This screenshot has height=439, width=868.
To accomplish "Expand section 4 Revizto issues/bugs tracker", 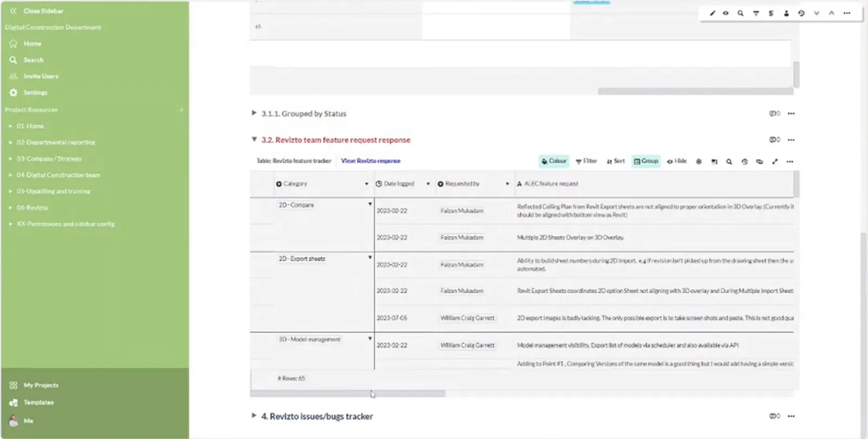I will click(x=253, y=416).
